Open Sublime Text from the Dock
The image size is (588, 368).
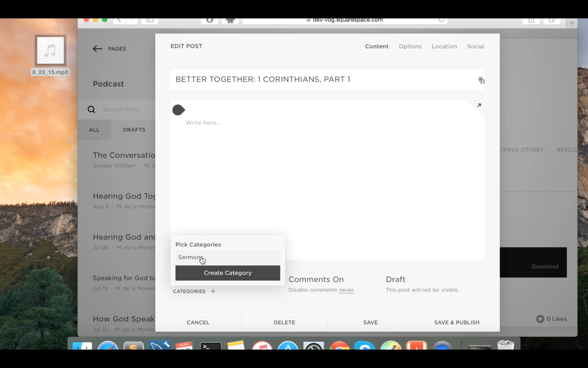point(133,345)
